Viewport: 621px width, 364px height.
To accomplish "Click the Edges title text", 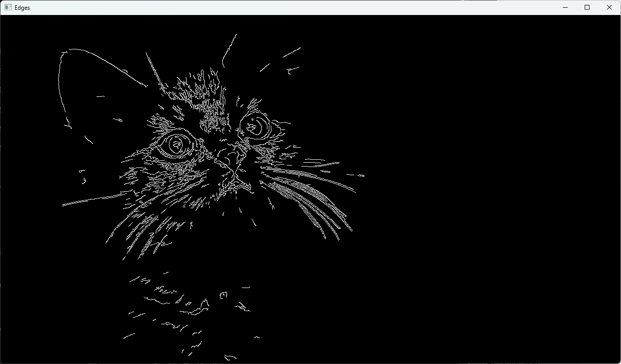I will 21,7.
